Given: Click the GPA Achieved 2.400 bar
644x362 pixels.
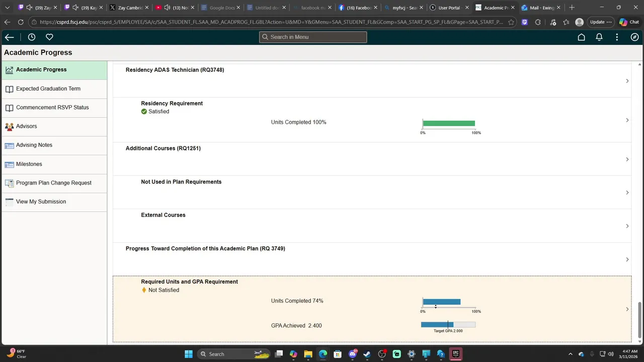Looking at the screenshot, I should pos(448,325).
